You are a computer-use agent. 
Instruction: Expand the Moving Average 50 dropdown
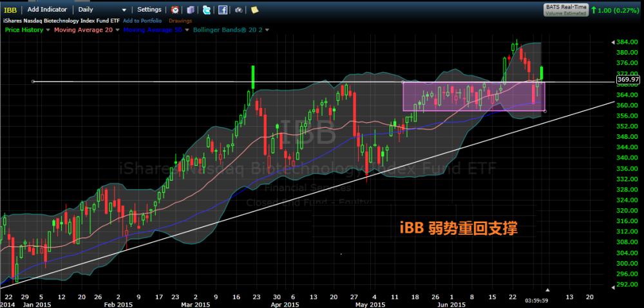(x=188, y=30)
